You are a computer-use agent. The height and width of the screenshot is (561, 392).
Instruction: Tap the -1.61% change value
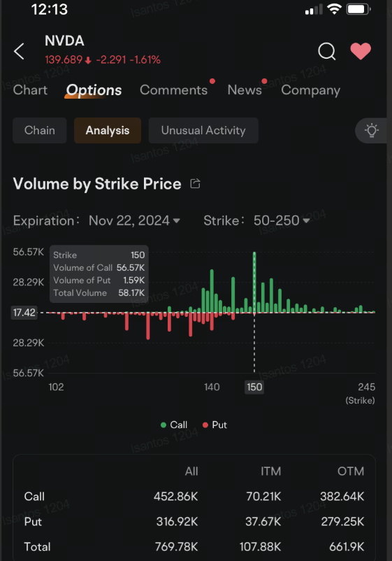pyautogui.click(x=145, y=59)
